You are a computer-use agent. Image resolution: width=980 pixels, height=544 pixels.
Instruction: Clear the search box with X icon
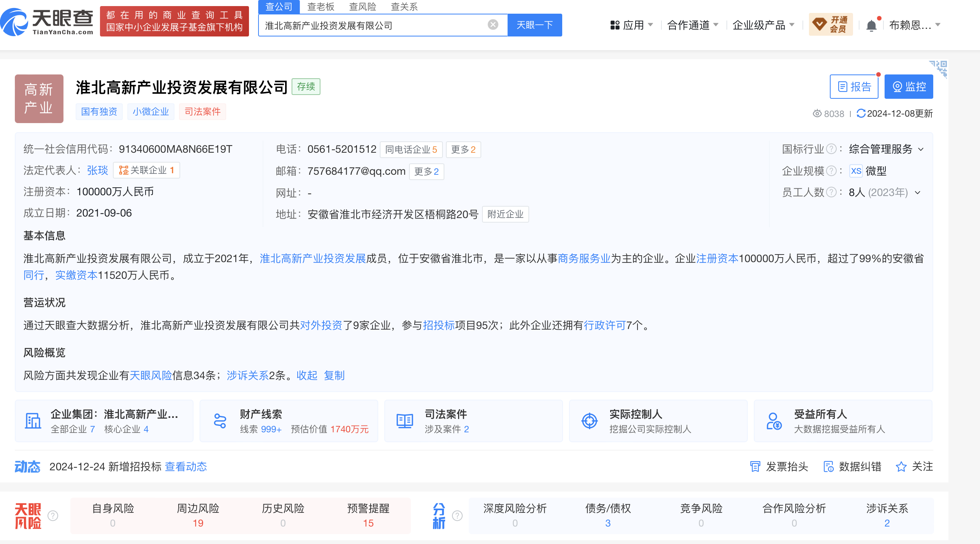(493, 25)
